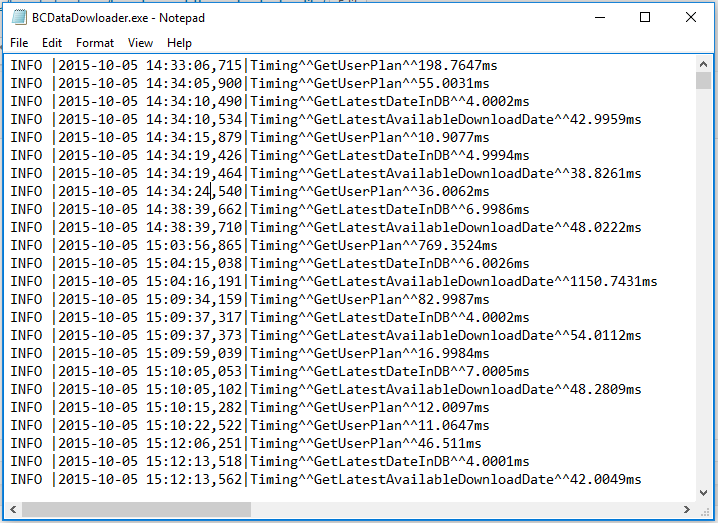
Task: Click the line timestamped 15:09:37,317
Action: click(x=270, y=317)
